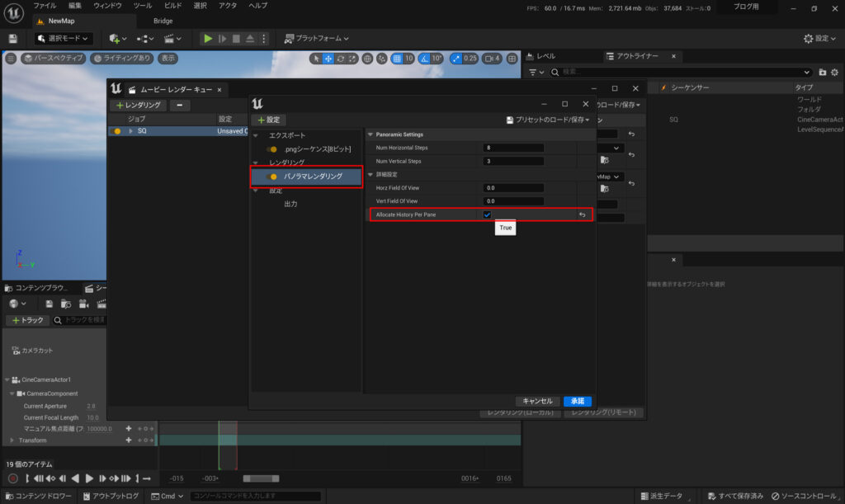Toggle the パノラマレンダリング setting switch
This screenshot has height=504, width=845.
(x=273, y=177)
